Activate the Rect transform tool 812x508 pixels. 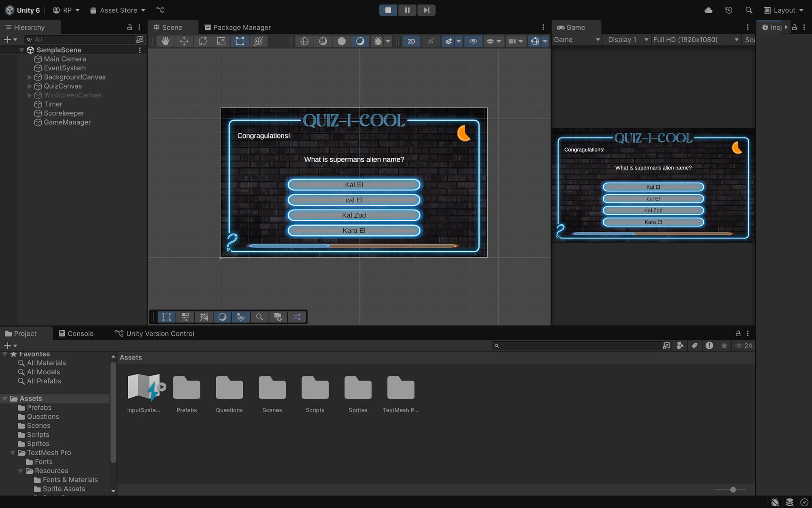coord(240,41)
